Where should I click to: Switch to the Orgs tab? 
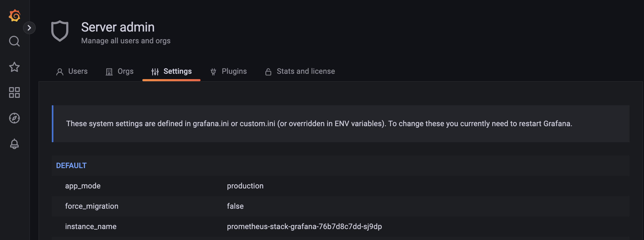125,71
